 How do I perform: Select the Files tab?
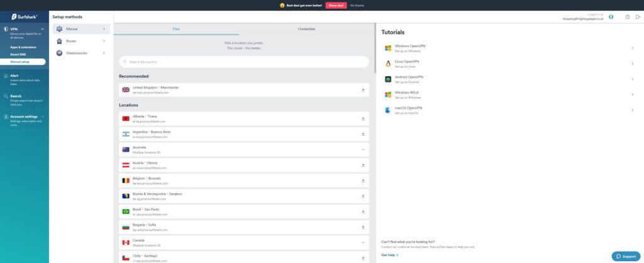176,29
